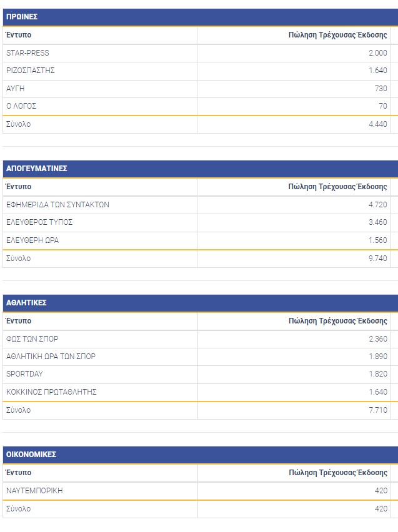398x532 pixels.
Task: Click the 4.440 total sales value
Action: click(x=378, y=124)
